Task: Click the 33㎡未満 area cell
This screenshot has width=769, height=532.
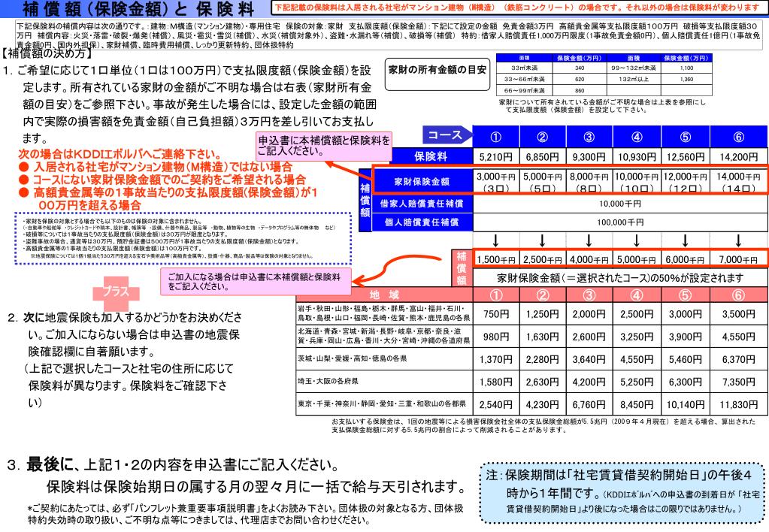Action: pos(524,68)
